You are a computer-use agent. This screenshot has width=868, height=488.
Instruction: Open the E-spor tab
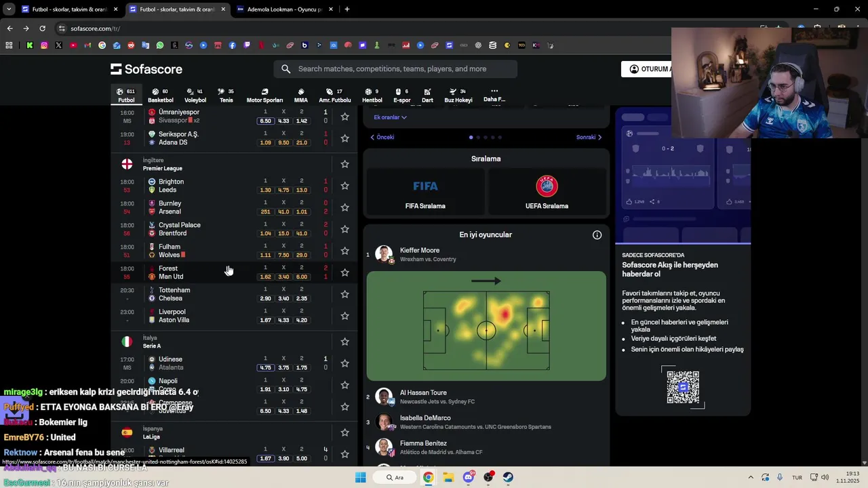click(402, 96)
